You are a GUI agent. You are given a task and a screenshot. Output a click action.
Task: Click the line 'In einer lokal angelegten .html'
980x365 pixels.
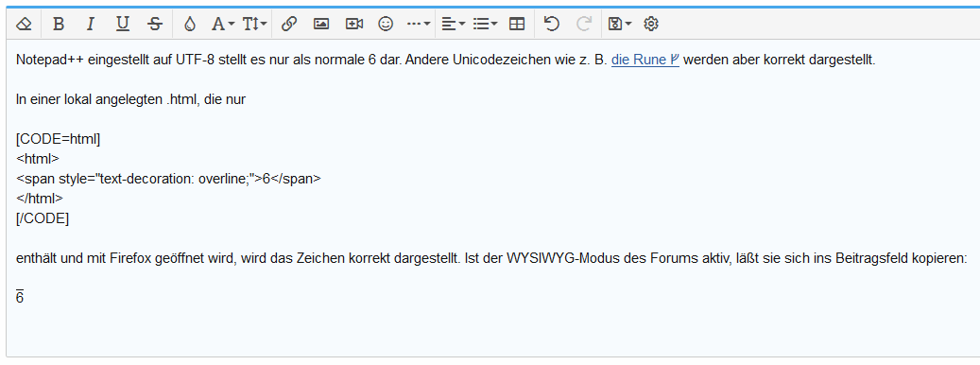coord(130,100)
